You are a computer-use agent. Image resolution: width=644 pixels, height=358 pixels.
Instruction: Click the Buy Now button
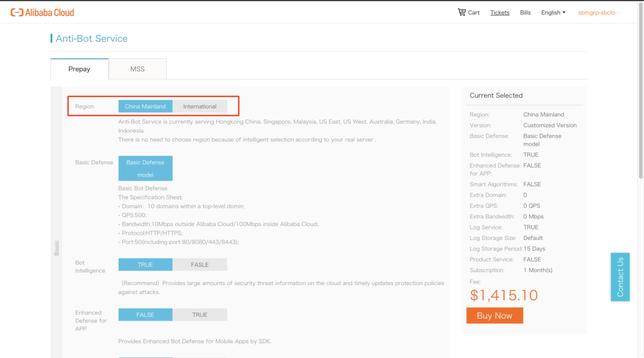pos(495,316)
